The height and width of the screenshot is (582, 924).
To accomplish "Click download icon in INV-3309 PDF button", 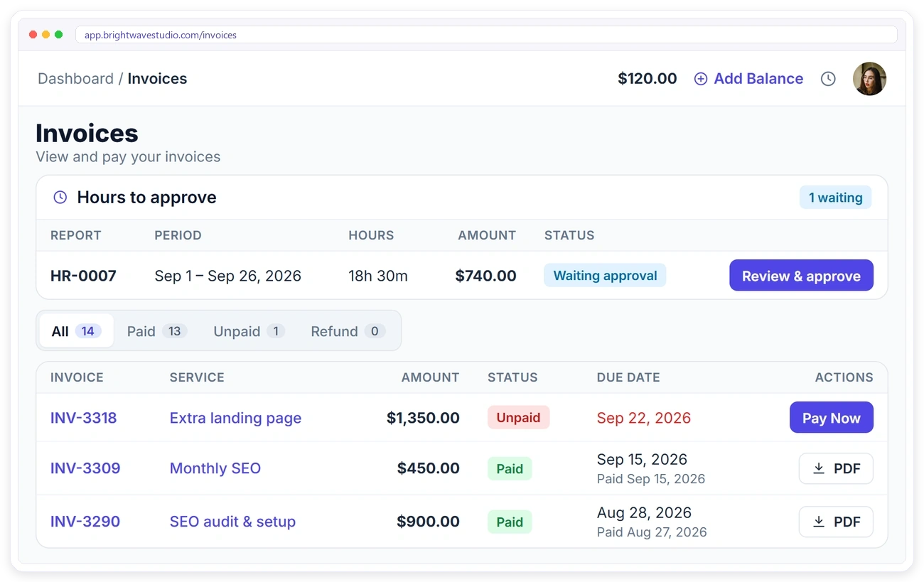I will 819,468.
